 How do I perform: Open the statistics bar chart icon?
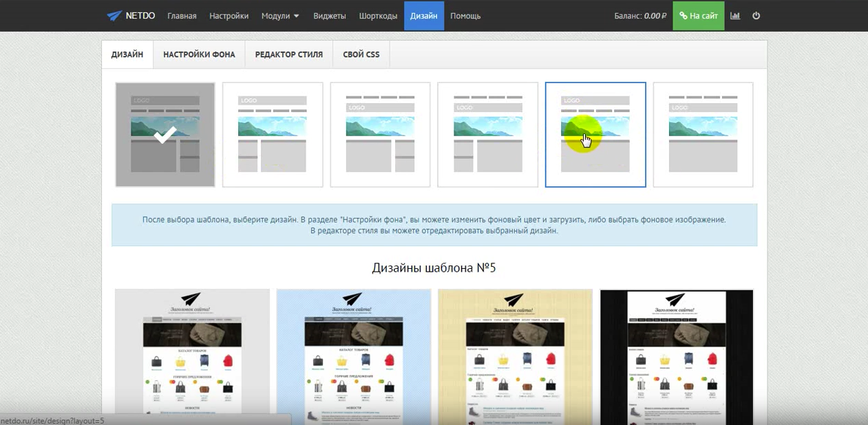735,16
